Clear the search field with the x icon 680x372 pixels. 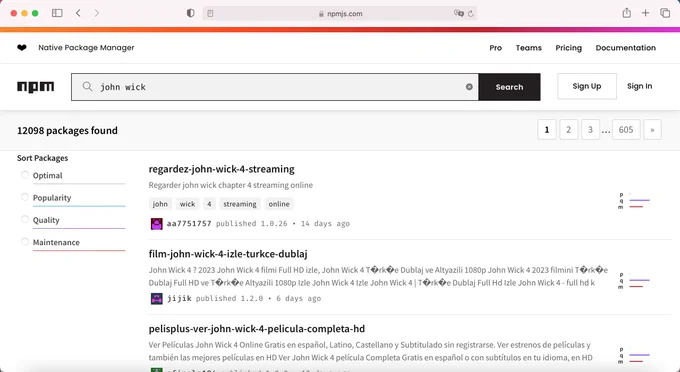(x=469, y=87)
